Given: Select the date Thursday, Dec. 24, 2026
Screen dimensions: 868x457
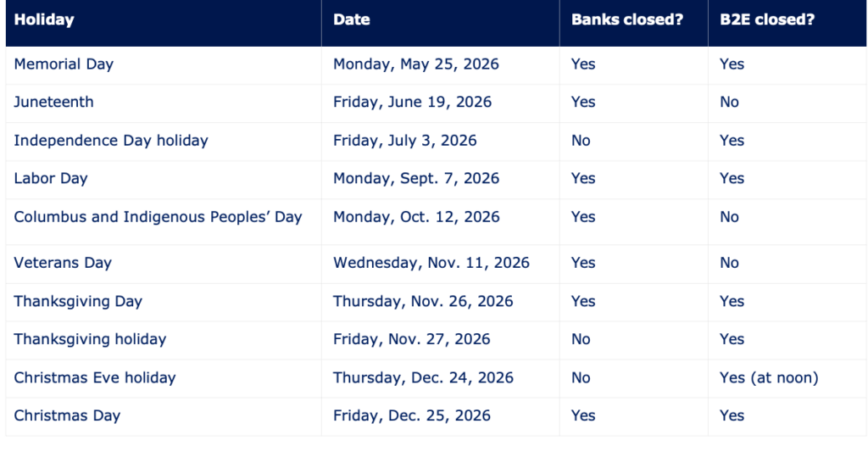Looking at the screenshot, I should pyautogui.click(x=423, y=378).
